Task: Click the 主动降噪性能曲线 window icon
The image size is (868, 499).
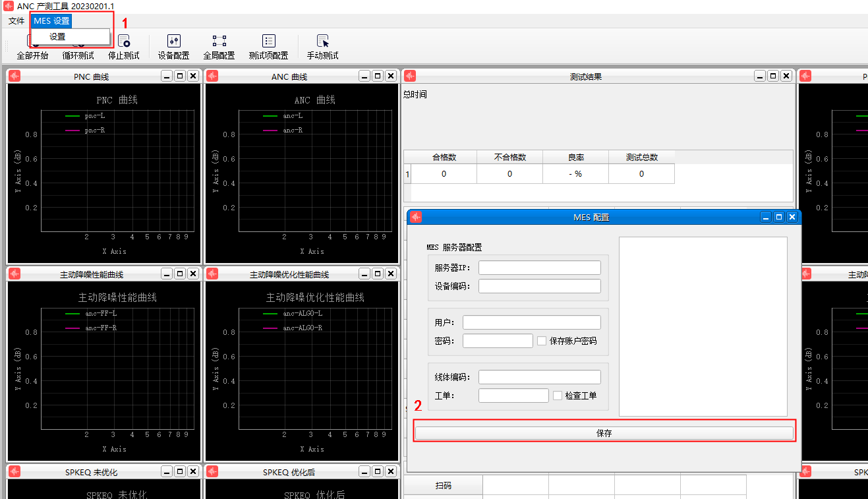Action: click(14, 274)
